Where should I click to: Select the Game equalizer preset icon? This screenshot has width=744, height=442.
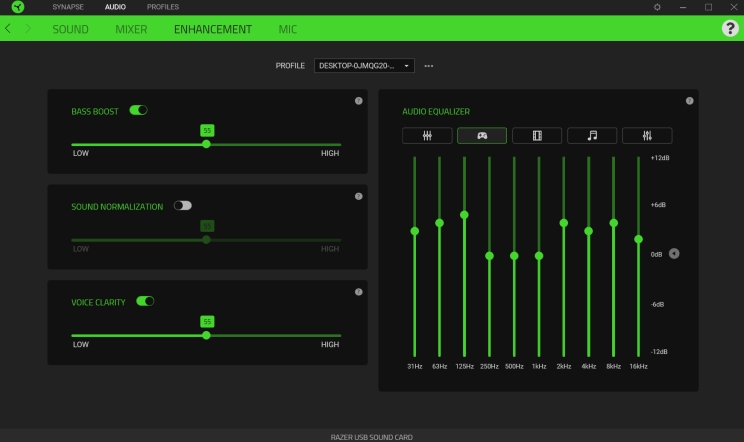click(x=482, y=136)
